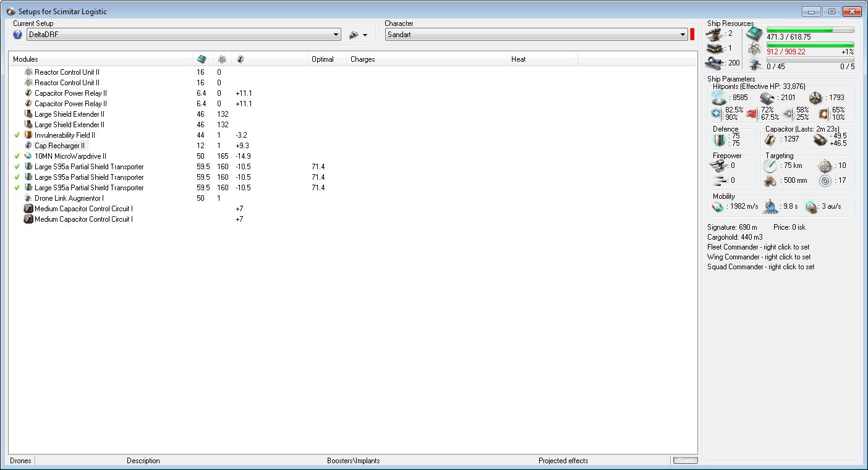
Task: Click the thermal resistance flame icon
Action: (752, 114)
